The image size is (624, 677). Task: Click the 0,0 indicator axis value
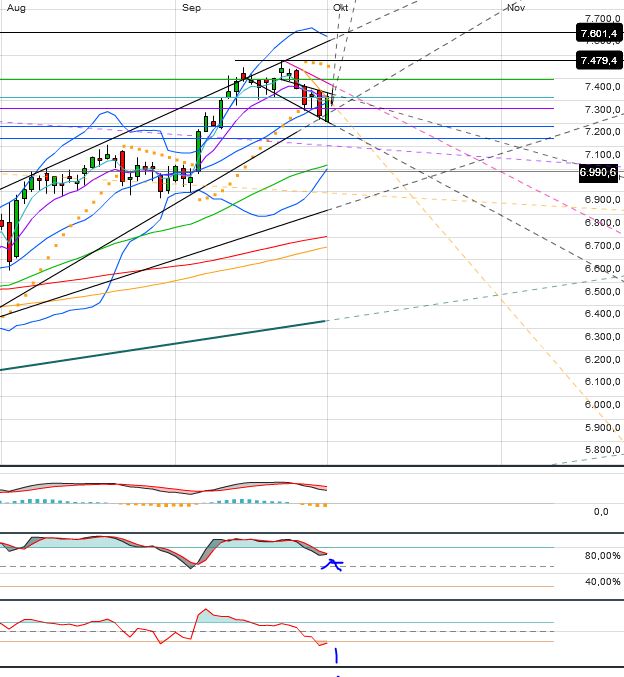click(x=601, y=512)
